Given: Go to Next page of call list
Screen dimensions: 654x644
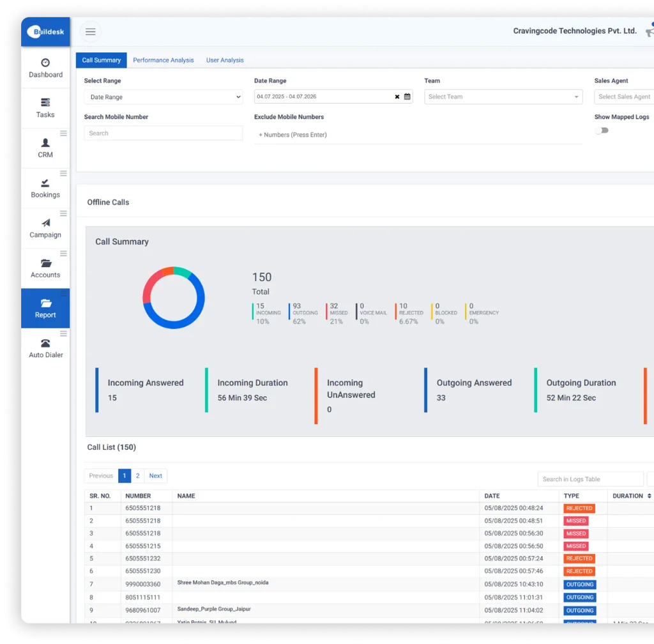Looking at the screenshot, I should pyautogui.click(x=155, y=476).
